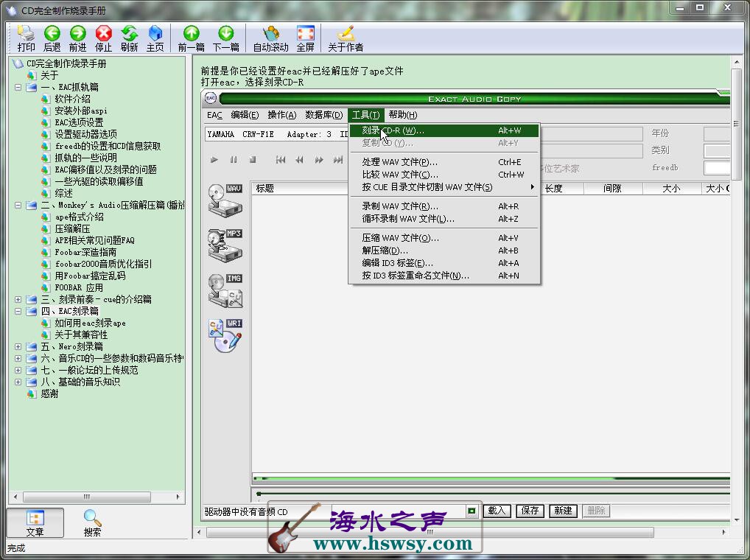Open the 软件介绍 tree article

[x=72, y=99]
